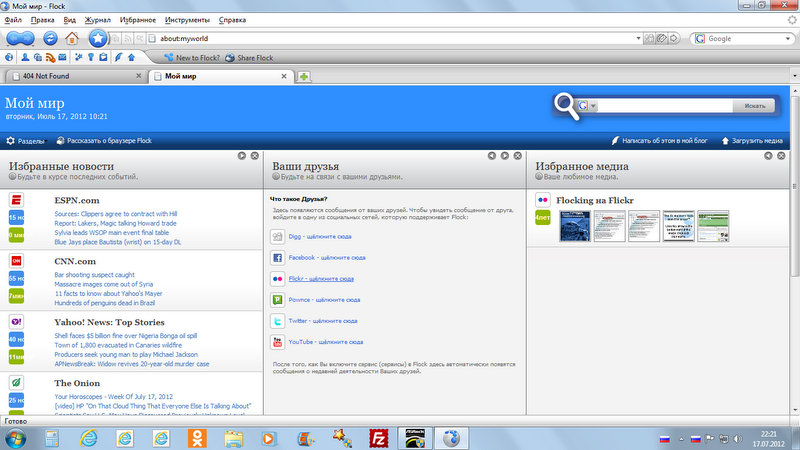
Task: Open Facebook - щёлкните сюда link
Action: [x=327, y=258]
